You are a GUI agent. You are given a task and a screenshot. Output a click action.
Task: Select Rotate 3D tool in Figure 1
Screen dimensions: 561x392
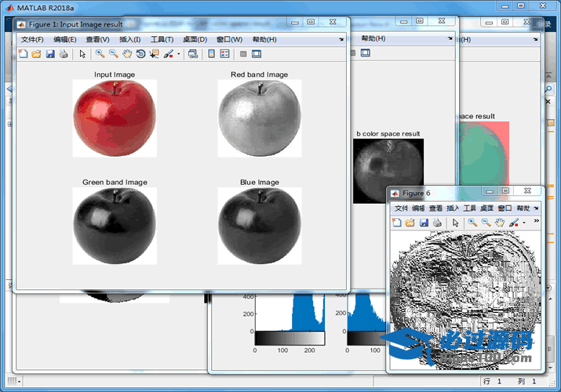coord(140,54)
